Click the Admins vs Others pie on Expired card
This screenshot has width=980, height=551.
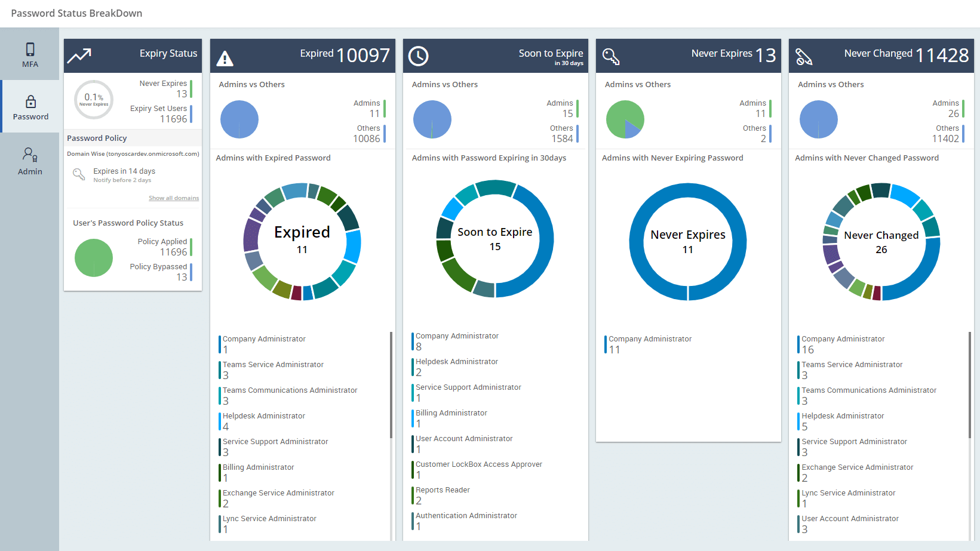[239, 119]
